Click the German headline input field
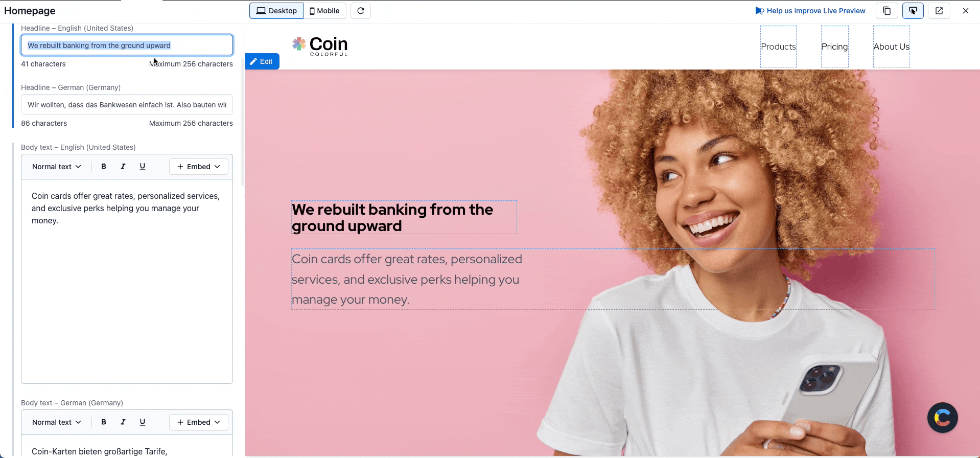 pyautogui.click(x=127, y=105)
